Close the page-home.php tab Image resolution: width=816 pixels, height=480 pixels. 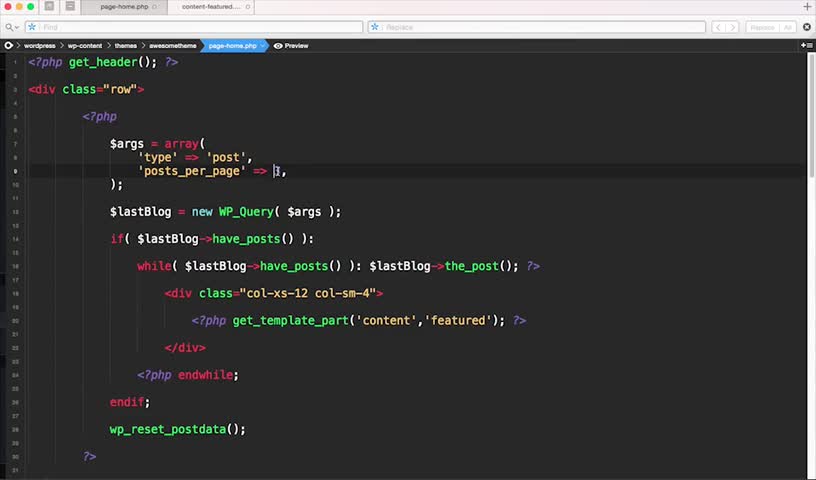(155, 7)
